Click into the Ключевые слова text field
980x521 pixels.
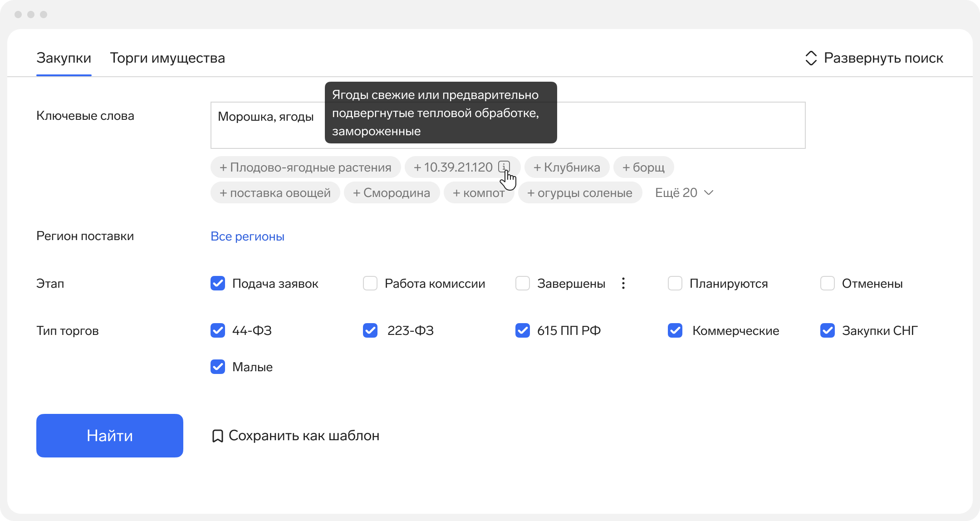coord(681,125)
